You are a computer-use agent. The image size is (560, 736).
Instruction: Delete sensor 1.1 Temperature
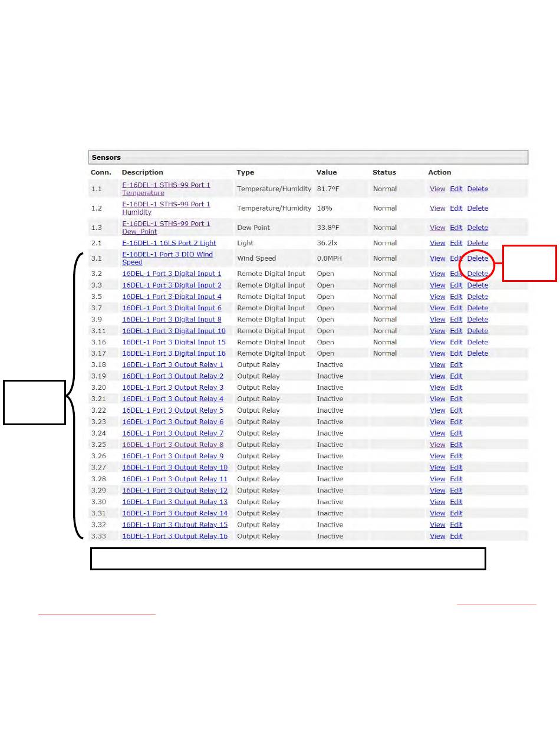coord(477,189)
